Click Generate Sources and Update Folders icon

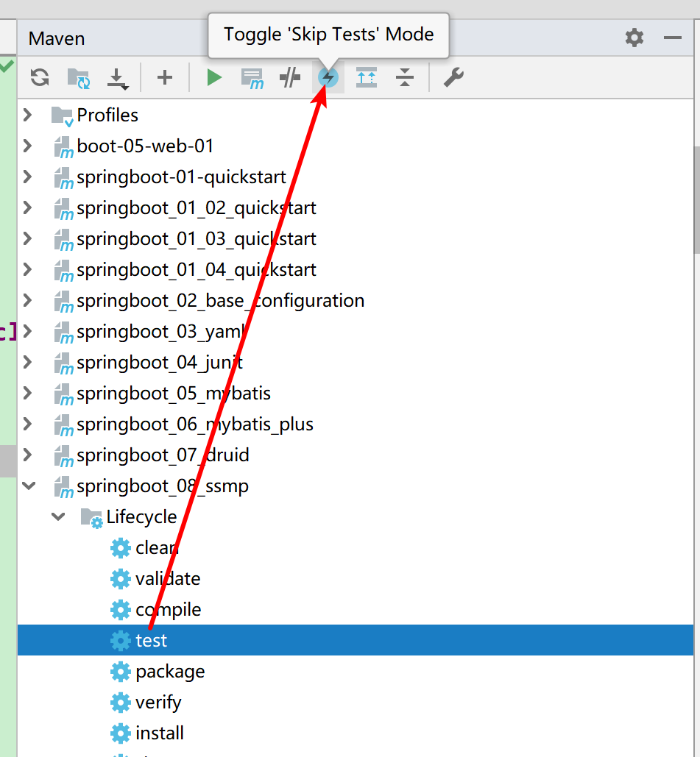click(78, 77)
